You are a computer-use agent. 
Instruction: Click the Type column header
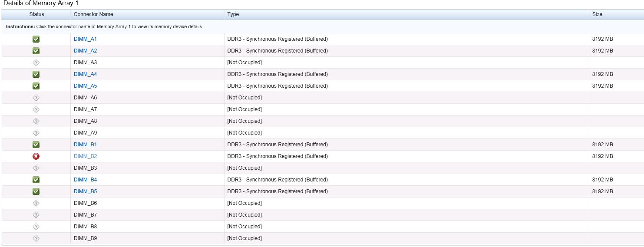click(233, 14)
